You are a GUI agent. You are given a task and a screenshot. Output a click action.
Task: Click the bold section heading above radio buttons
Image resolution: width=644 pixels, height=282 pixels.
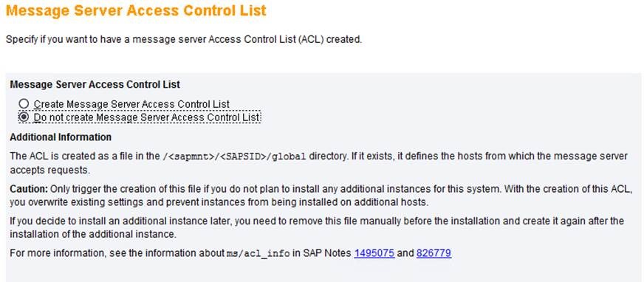point(95,85)
